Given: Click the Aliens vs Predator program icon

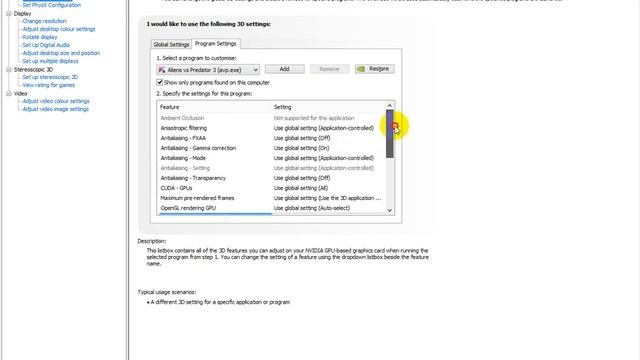Looking at the screenshot, I should pos(162,70).
